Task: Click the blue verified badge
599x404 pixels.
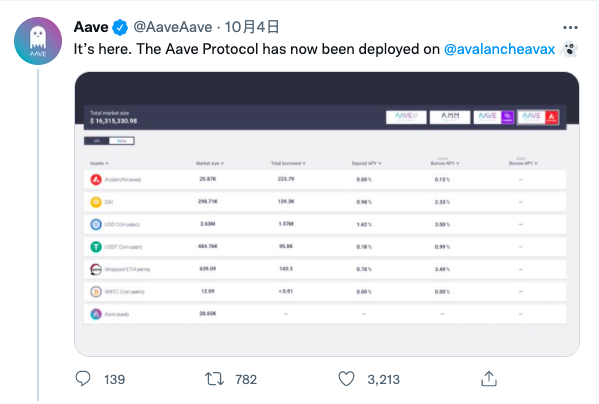Action: tap(120, 27)
